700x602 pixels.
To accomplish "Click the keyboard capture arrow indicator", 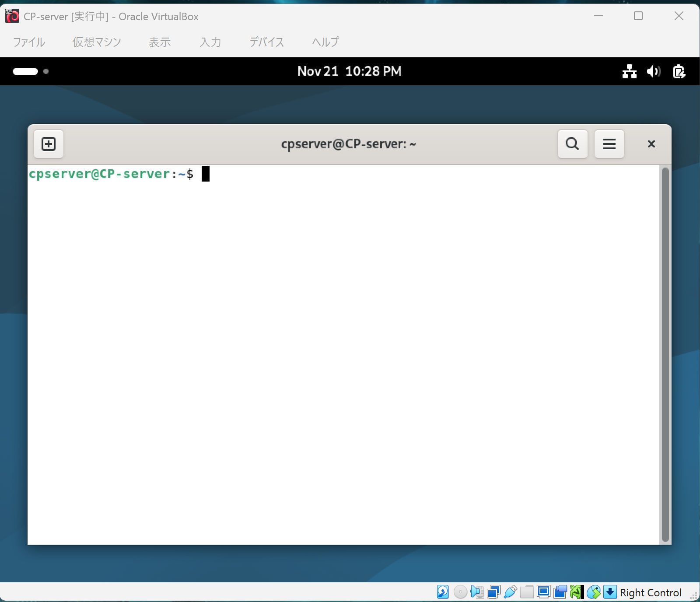I will (x=610, y=592).
